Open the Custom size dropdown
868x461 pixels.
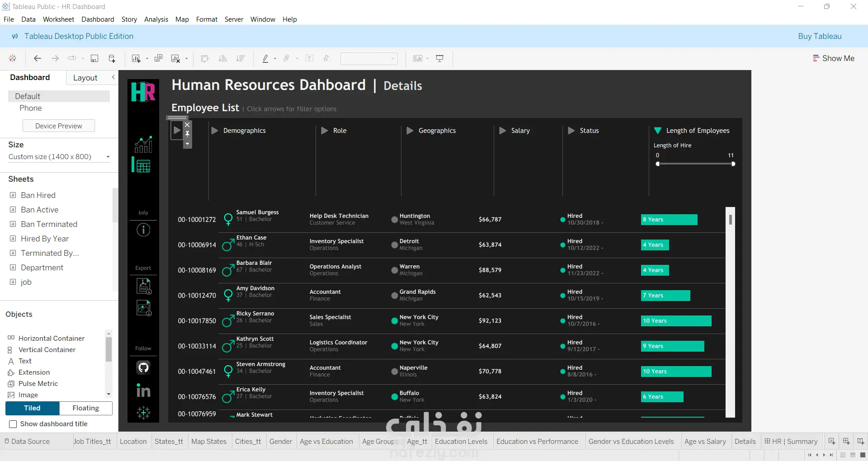(x=59, y=157)
